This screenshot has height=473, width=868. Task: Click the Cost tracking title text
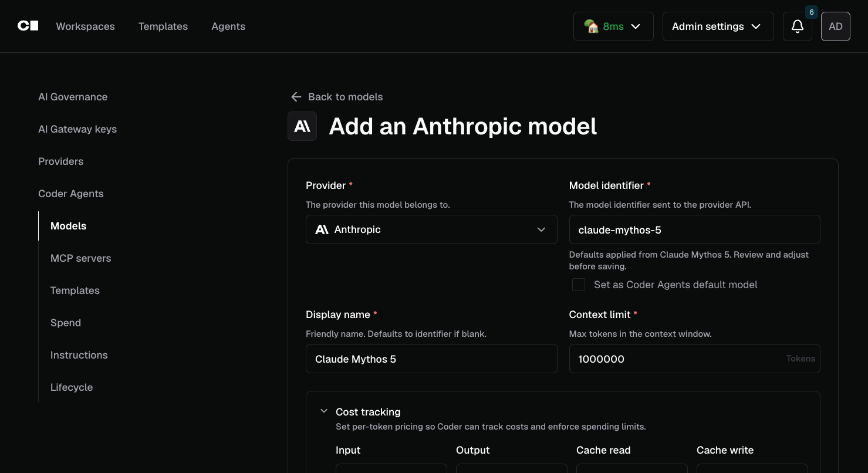point(368,412)
